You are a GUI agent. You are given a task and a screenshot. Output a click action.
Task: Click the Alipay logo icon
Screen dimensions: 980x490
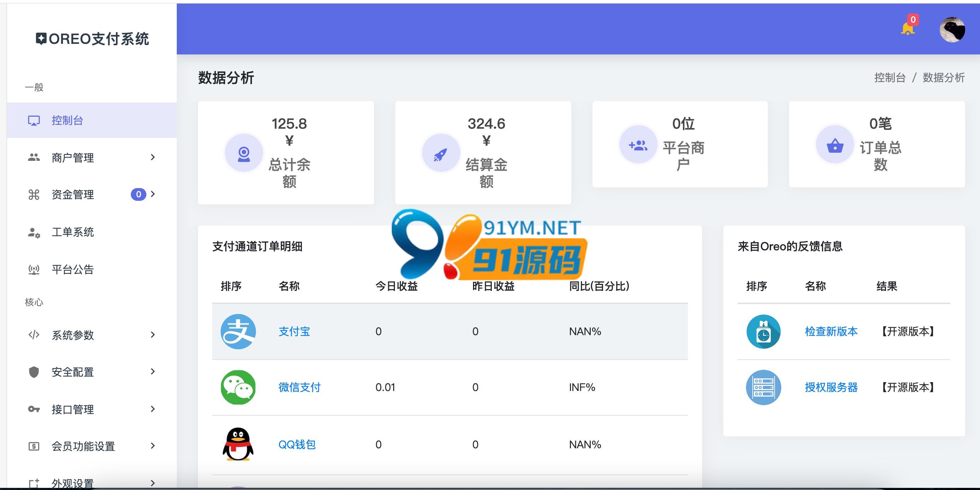238,331
